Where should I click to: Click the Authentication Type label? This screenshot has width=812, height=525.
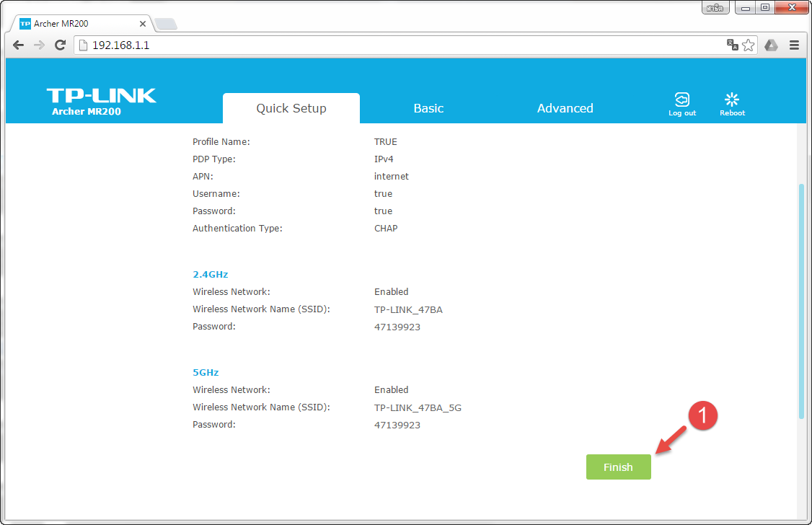point(237,229)
